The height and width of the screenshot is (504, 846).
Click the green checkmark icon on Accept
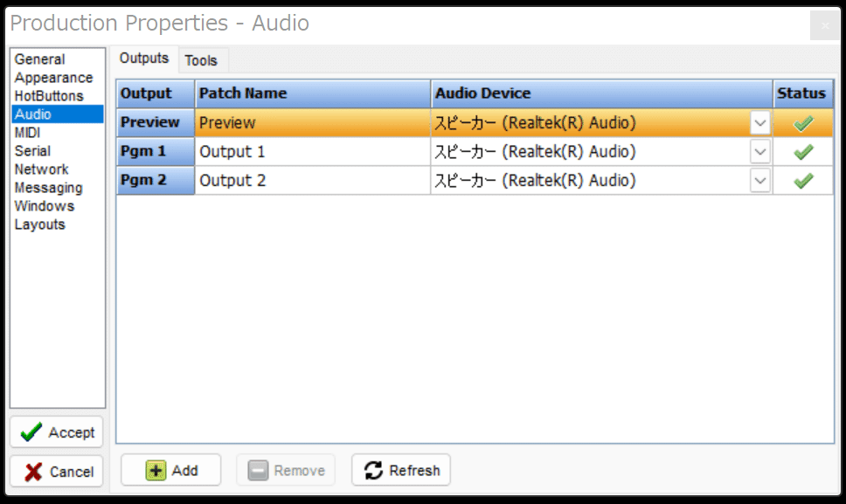(31, 432)
